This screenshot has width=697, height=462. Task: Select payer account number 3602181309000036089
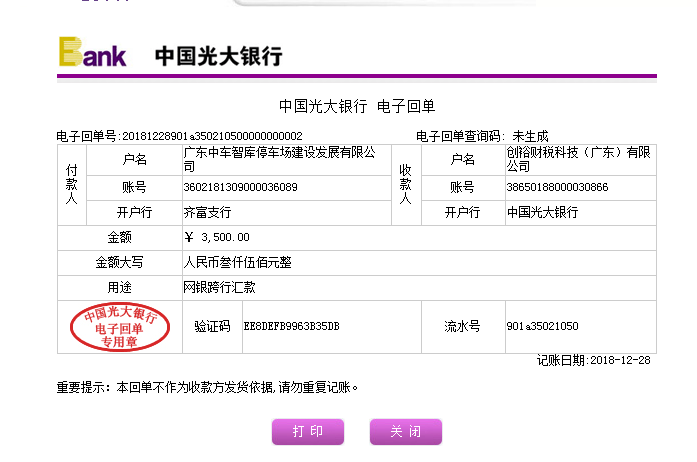click(240, 187)
